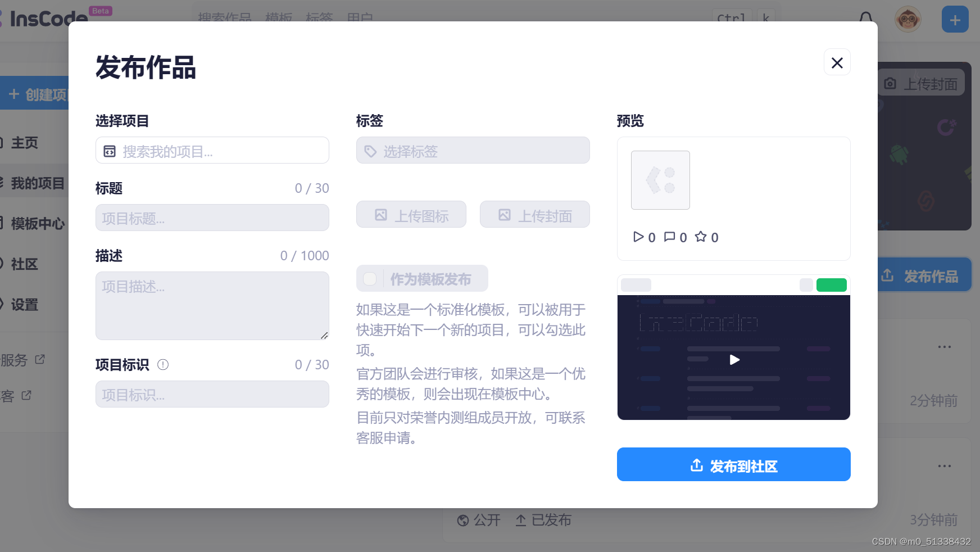Click the tag icon in 选择标签 field
Screen dimensions: 980x552
[370, 151]
